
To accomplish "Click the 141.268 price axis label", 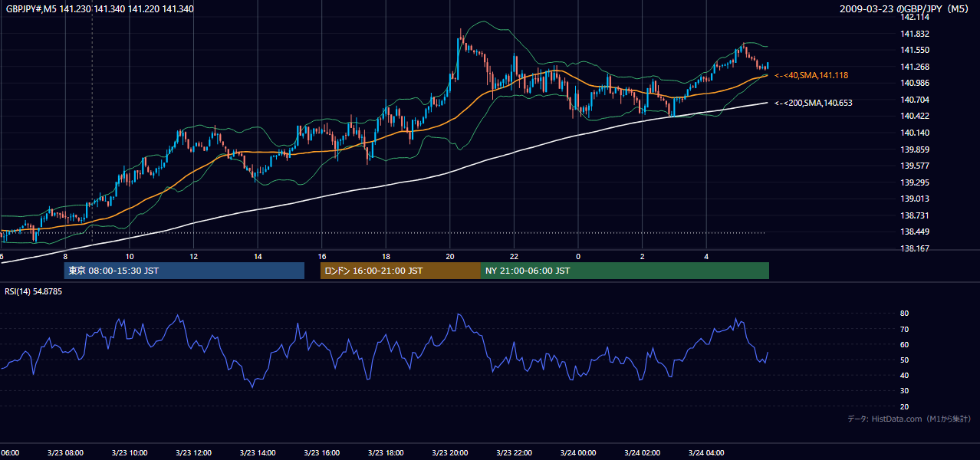I will pos(915,67).
